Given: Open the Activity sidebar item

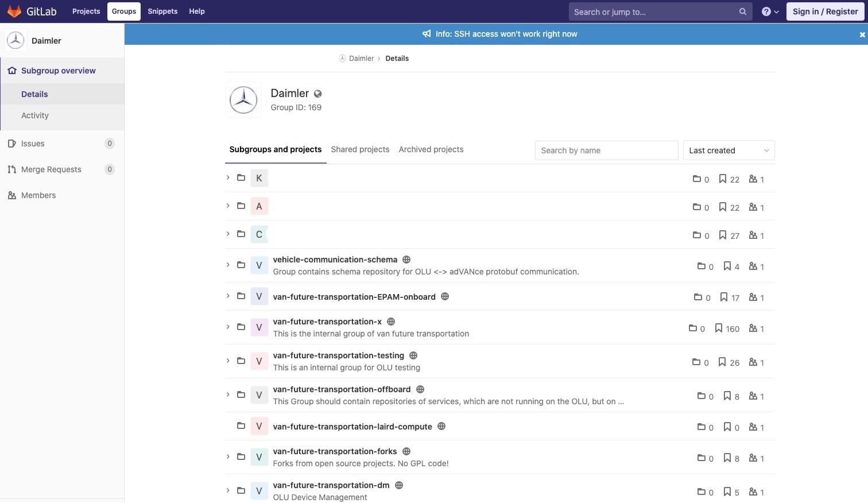Looking at the screenshot, I should coord(63,115).
